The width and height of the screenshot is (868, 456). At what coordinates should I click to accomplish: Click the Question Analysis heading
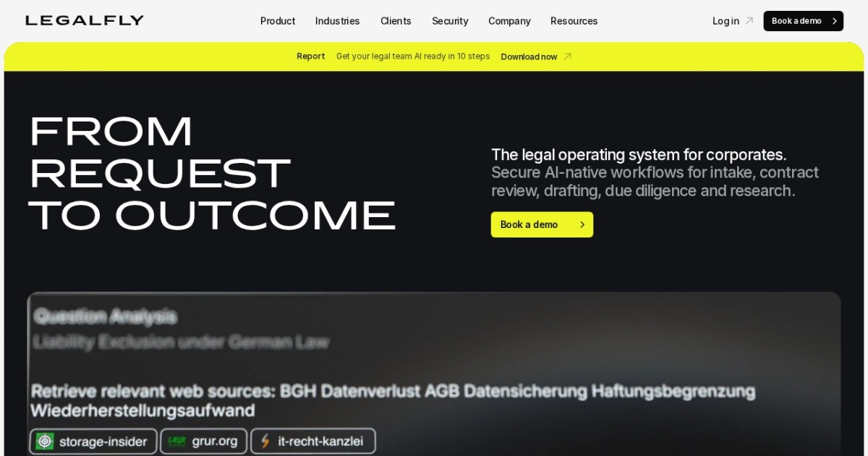pos(105,316)
